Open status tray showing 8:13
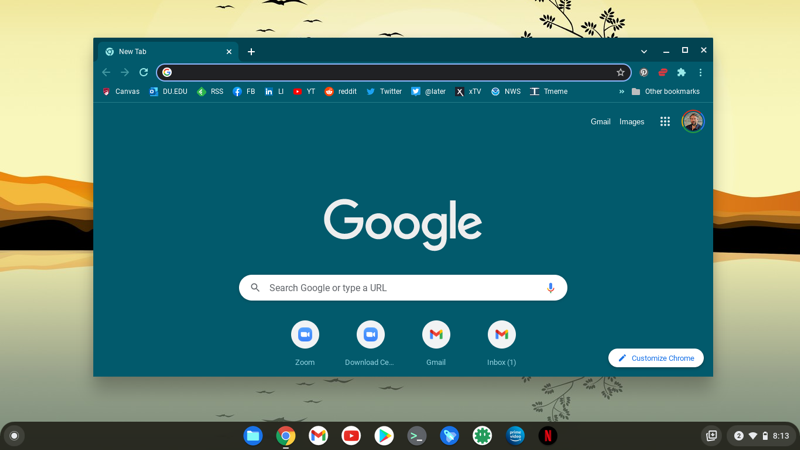Screen dimensions: 800x450 click(x=762, y=436)
